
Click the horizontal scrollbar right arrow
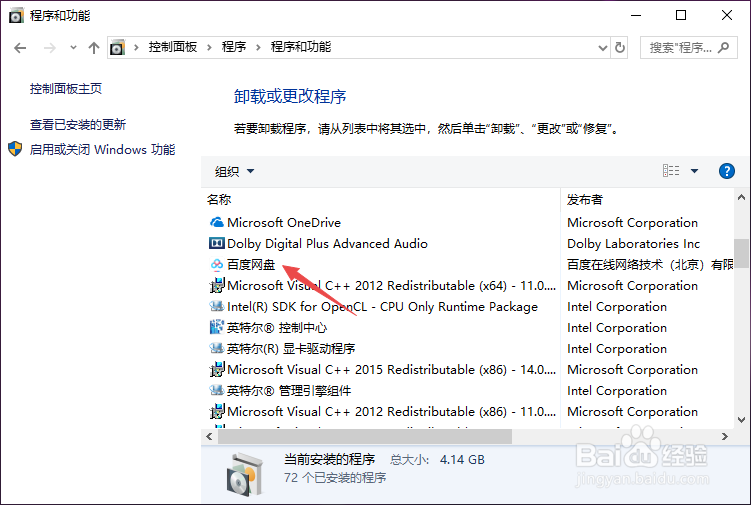pos(724,436)
